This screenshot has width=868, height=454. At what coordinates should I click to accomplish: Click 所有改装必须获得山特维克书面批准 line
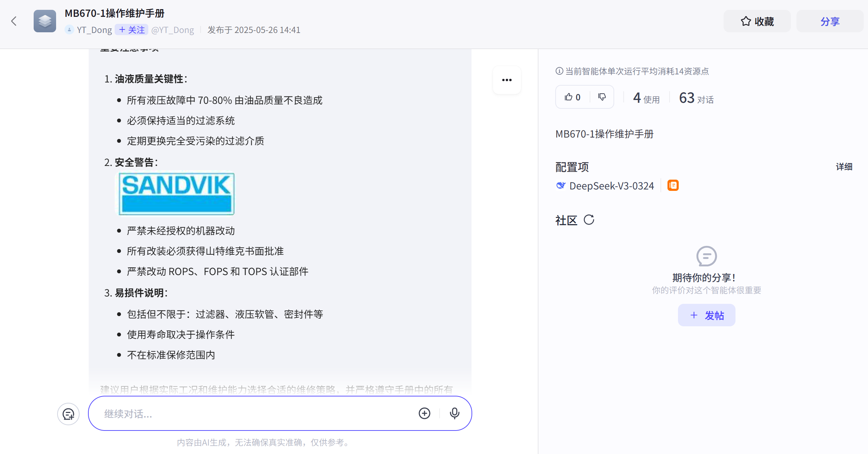click(205, 251)
